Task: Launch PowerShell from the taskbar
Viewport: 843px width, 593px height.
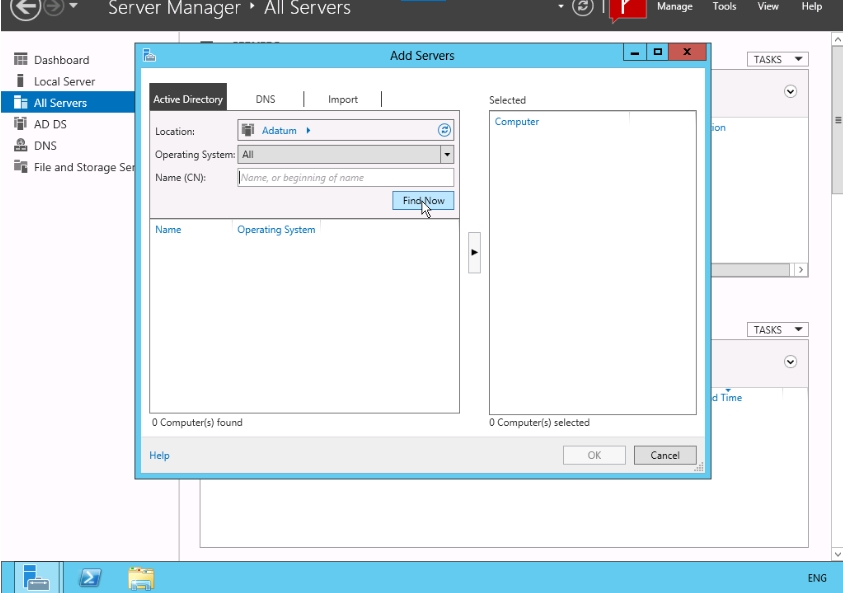Action: [90, 578]
